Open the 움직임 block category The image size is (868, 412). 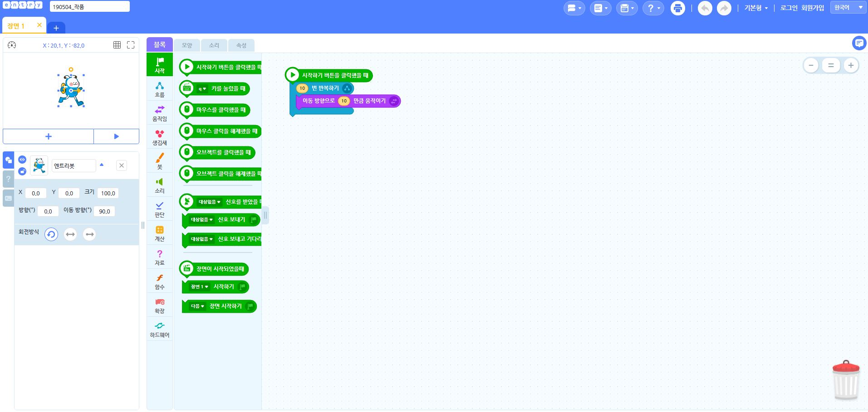(160, 113)
